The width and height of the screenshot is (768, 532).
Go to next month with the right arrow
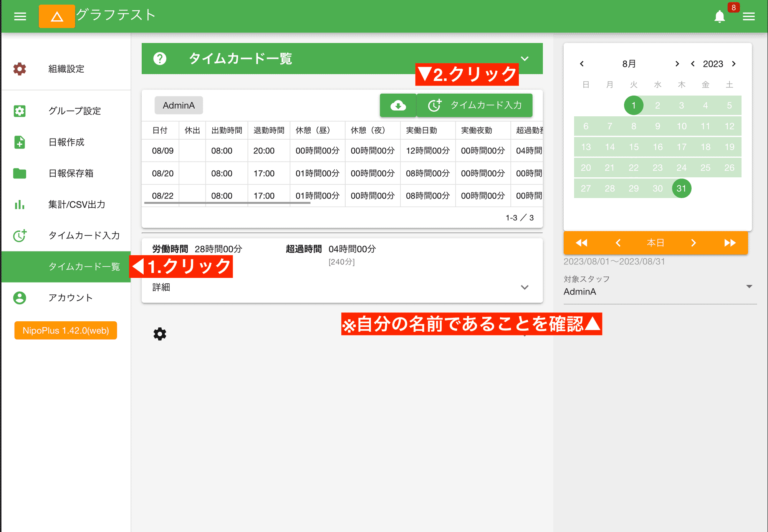(x=677, y=64)
